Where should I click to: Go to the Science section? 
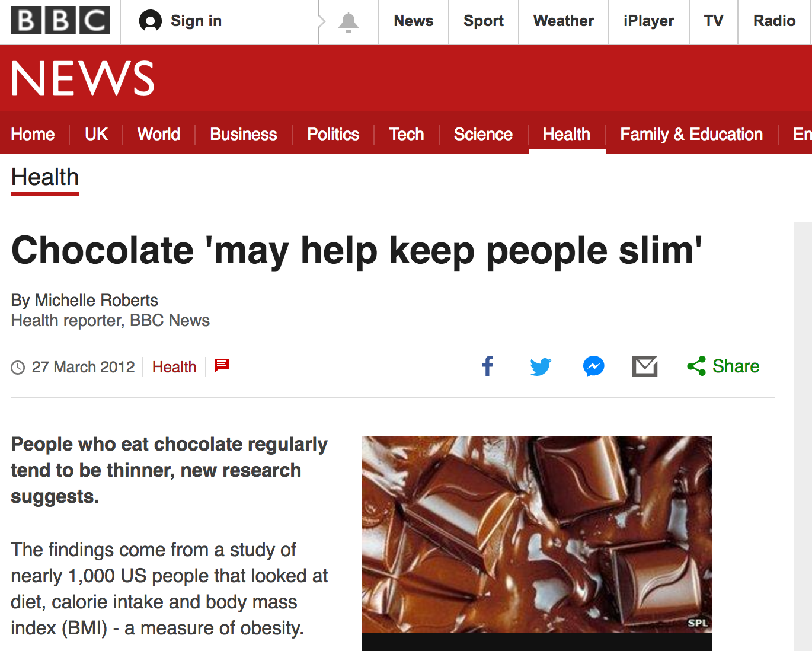point(483,135)
